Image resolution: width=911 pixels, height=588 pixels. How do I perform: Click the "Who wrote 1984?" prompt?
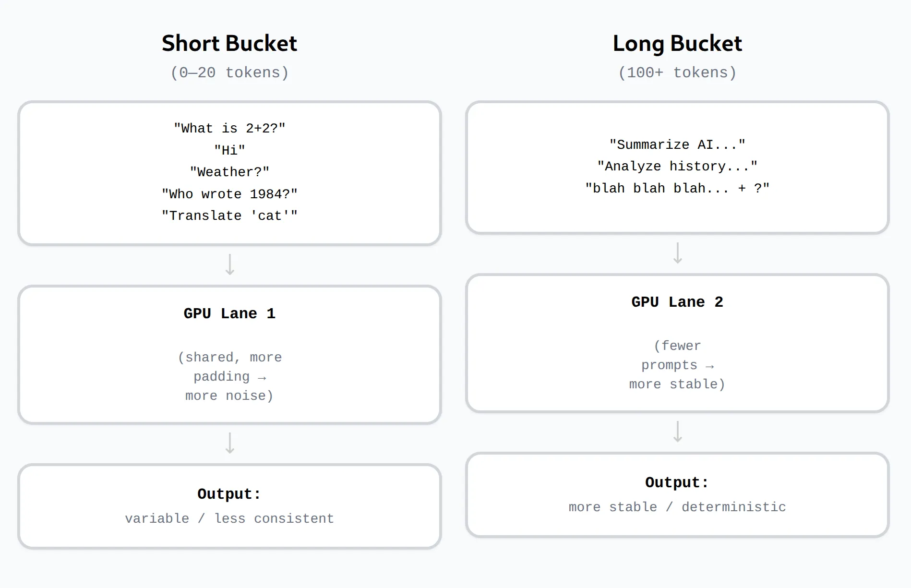tap(229, 194)
